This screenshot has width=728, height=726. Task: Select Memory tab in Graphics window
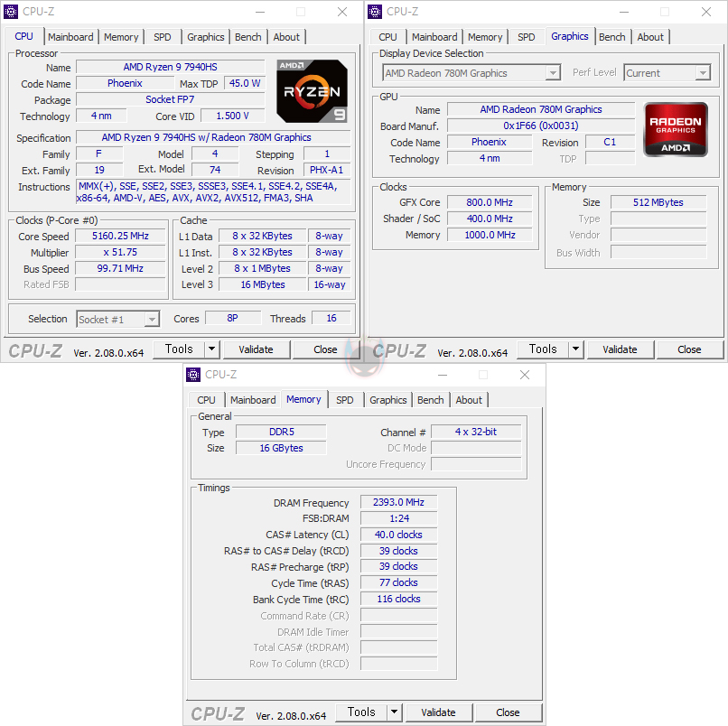coord(485,37)
